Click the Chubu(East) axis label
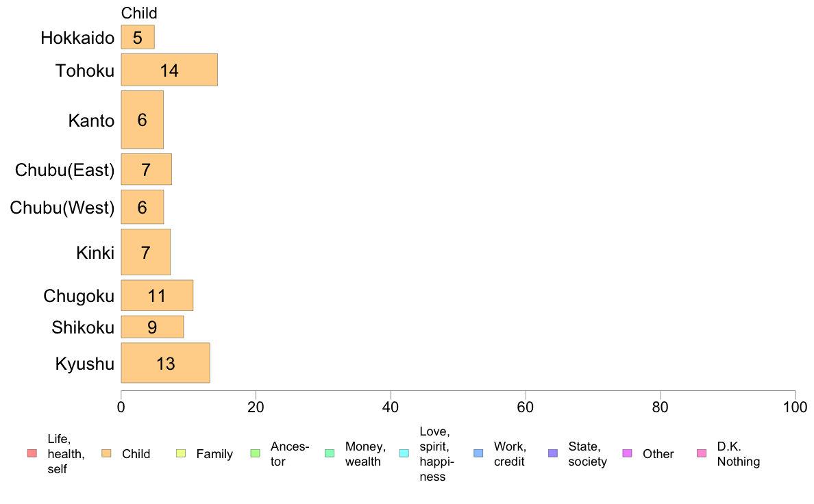The height and width of the screenshot is (504, 814). pyautogui.click(x=64, y=170)
